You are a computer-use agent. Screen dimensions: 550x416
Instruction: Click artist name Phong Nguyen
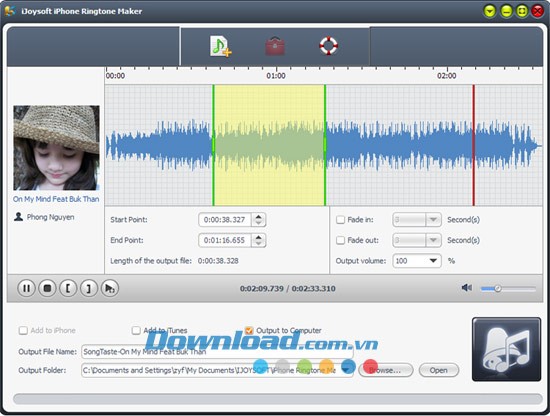tap(51, 217)
